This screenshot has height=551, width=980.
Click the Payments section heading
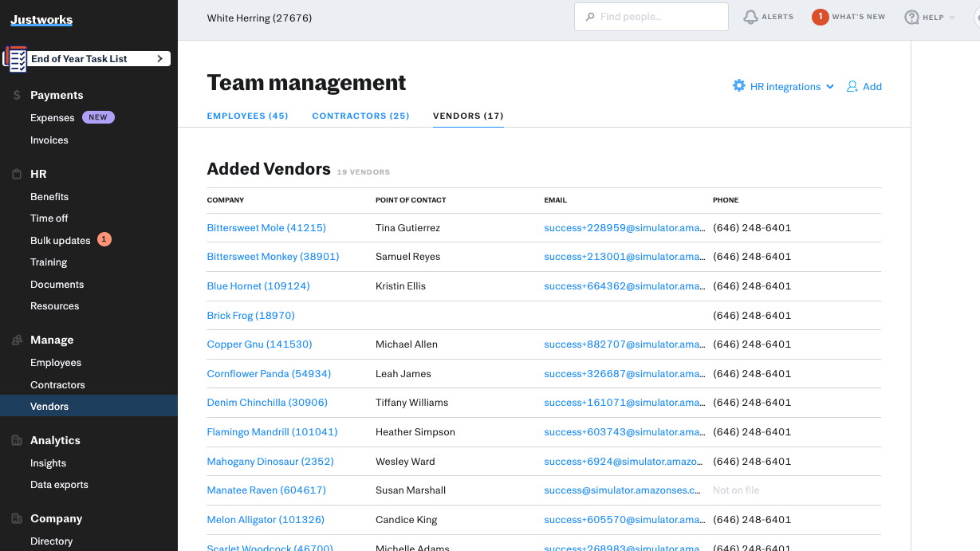(x=57, y=95)
